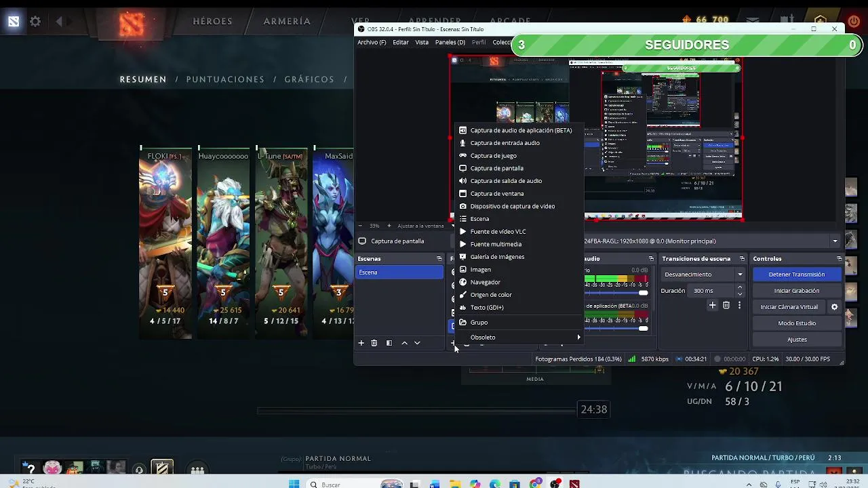Click the Duración 300 ms field
This screenshot has height=488, width=868.
(712, 291)
